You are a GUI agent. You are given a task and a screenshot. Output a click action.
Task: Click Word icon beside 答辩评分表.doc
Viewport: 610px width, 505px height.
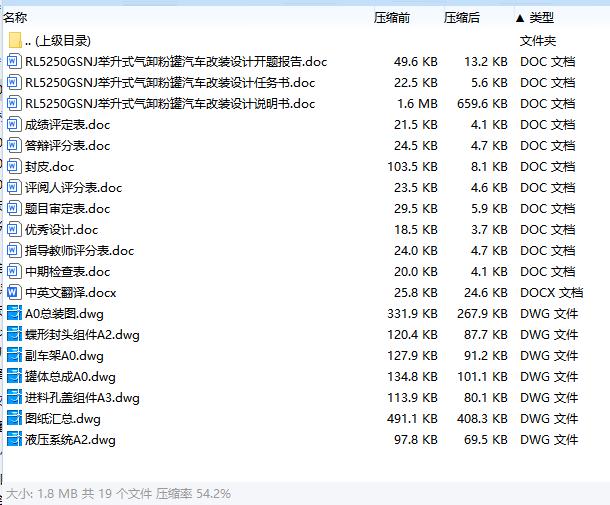pyautogui.click(x=13, y=146)
